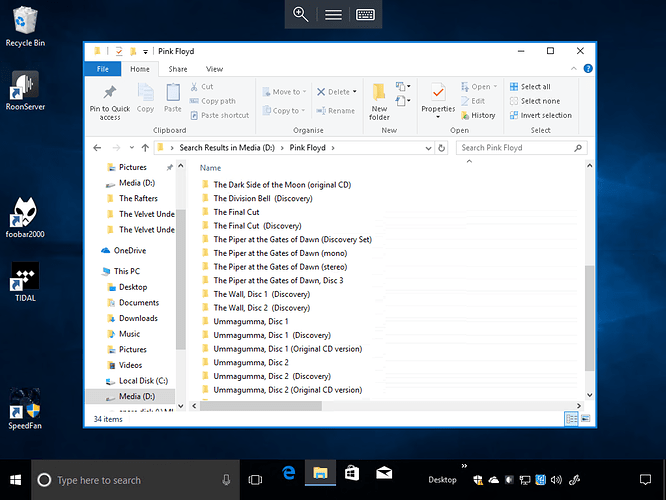Open the RoonServer desktop shortcut
The height and width of the screenshot is (500, 666).
click(25, 91)
